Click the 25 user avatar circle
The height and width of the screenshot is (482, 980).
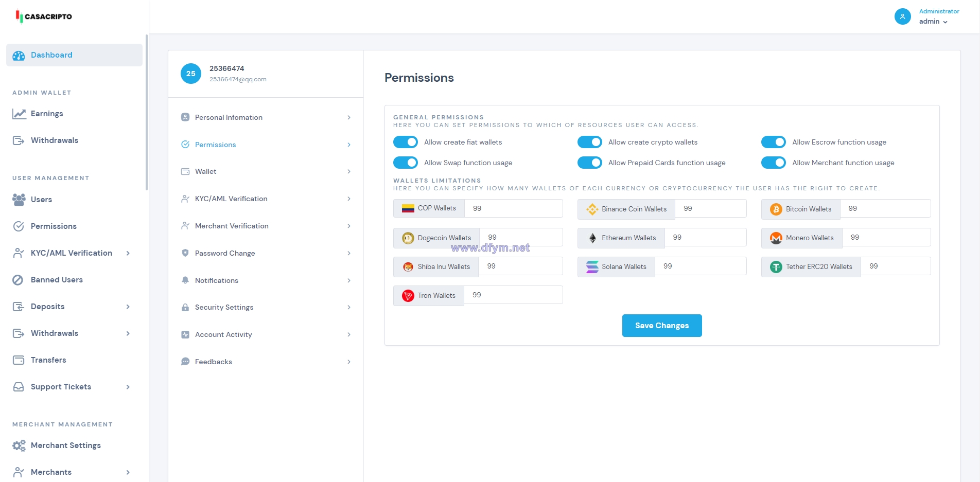pyautogui.click(x=191, y=74)
